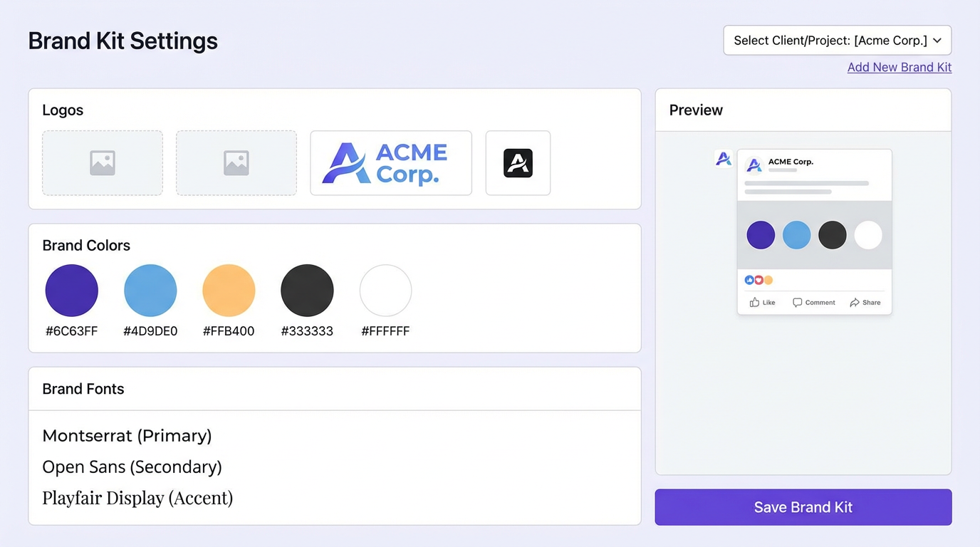This screenshot has height=547, width=980.
Task: Select the full ACME Corp. logo
Action: coord(391,163)
